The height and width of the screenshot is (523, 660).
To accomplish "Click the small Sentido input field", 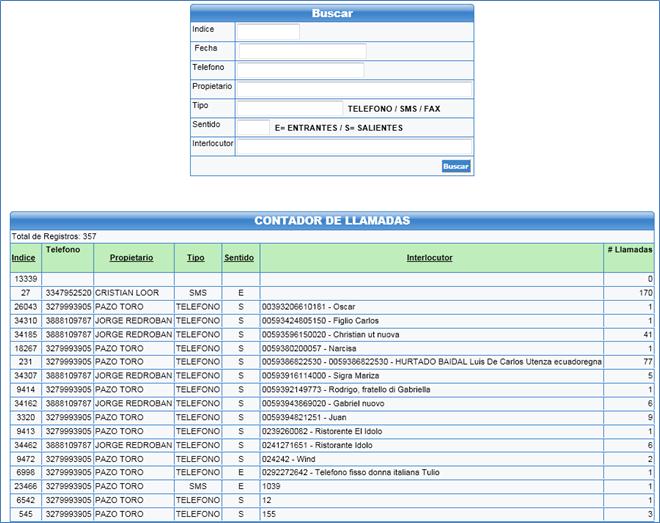I will (253, 127).
